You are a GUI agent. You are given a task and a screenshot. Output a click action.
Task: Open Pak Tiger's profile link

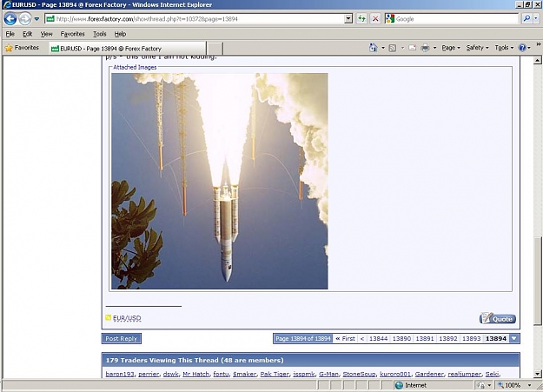pyautogui.click(x=275, y=374)
